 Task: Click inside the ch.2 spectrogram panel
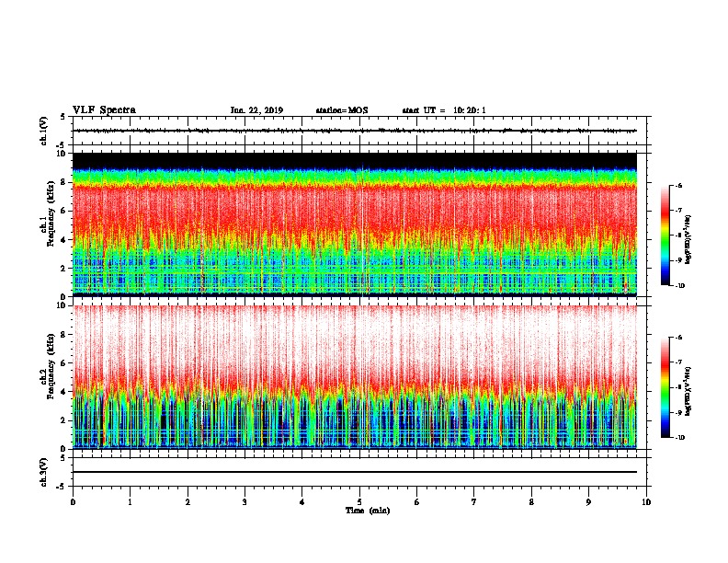click(354, 377)
